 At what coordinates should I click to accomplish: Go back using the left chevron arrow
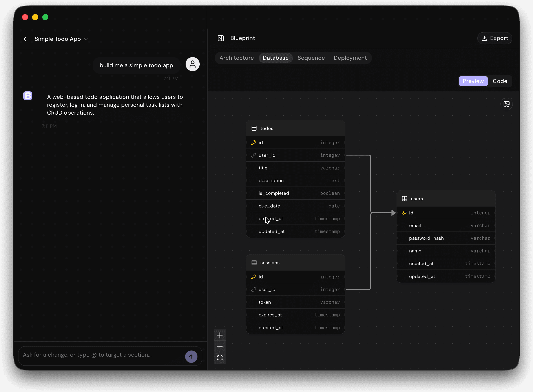pos(25,39)
